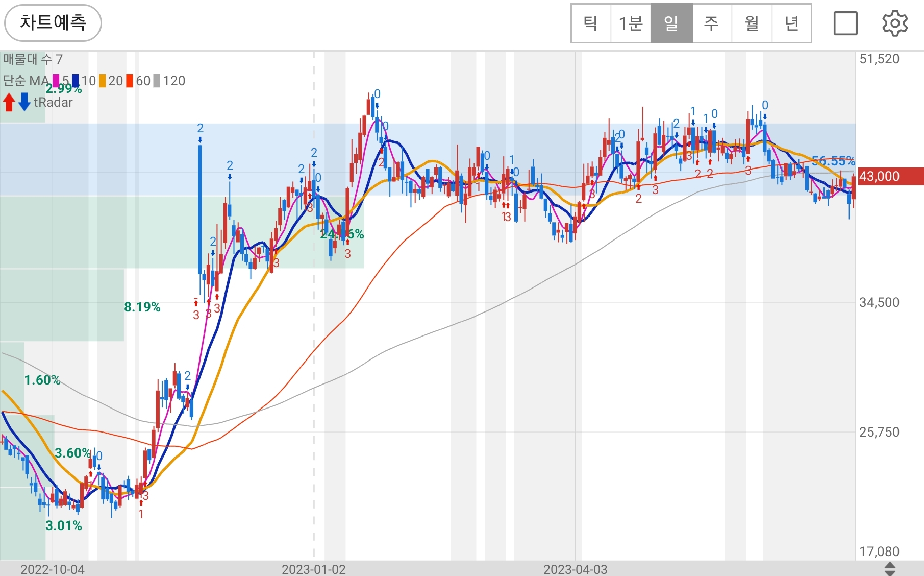924x576 pixels.
Task: Click the 17,080 price axis label
Action: tap(880, 551)
